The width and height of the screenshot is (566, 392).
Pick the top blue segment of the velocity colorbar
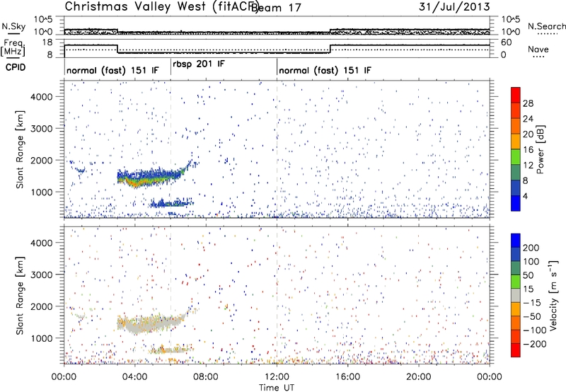pos(516,241)
